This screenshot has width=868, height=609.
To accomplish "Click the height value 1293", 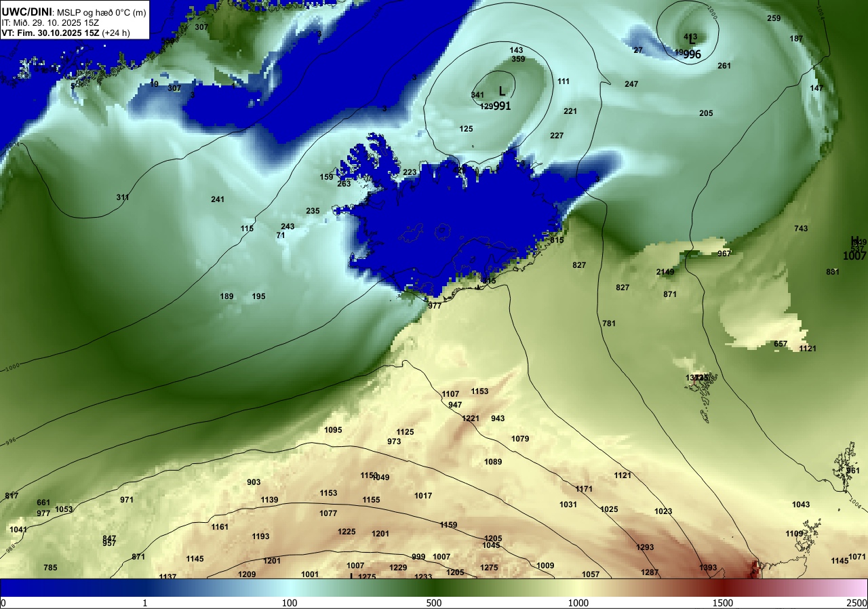I will click(x=645, y=547).
